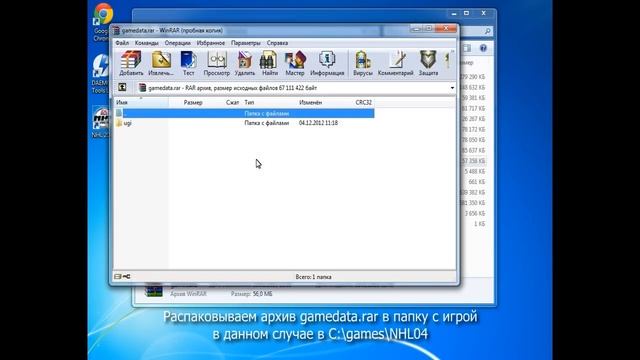640x360 pixels.
Task: Launch the Мастер (Wizard) tool
Action: click(295, 63)
